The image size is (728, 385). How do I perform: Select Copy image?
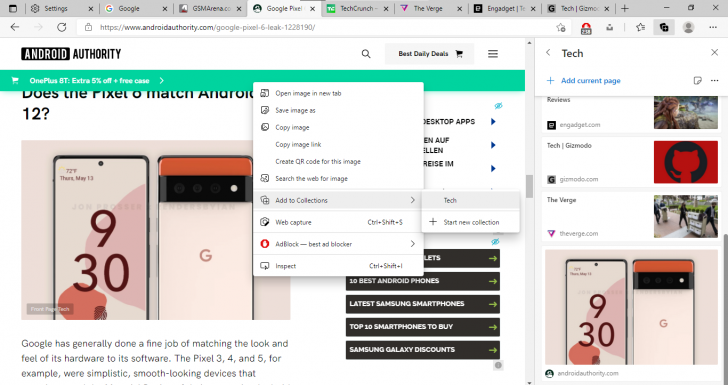coord(338,127)
